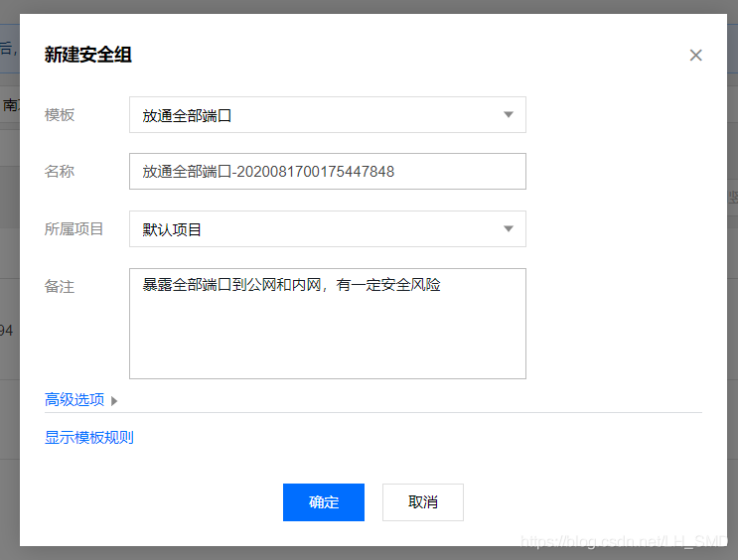738x560 pixels.
Task: Click the 备注 field label
Action: (x=60, y=287)
